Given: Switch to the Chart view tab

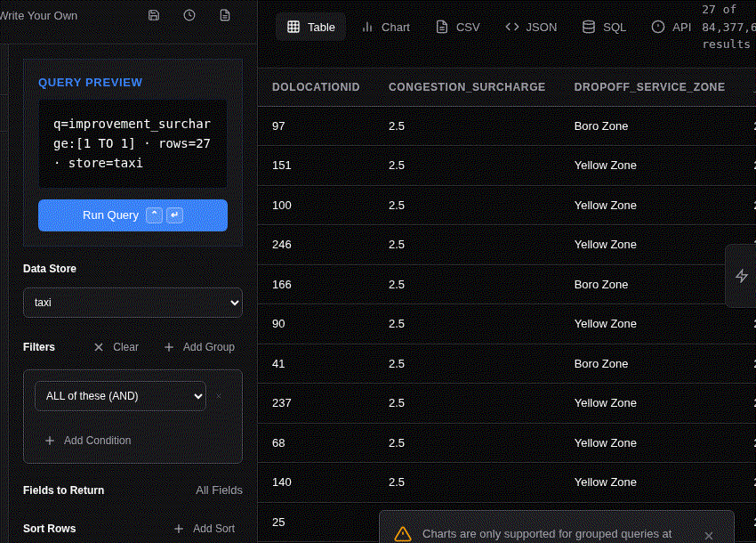Looking at the screenshot, I should 386,27.
